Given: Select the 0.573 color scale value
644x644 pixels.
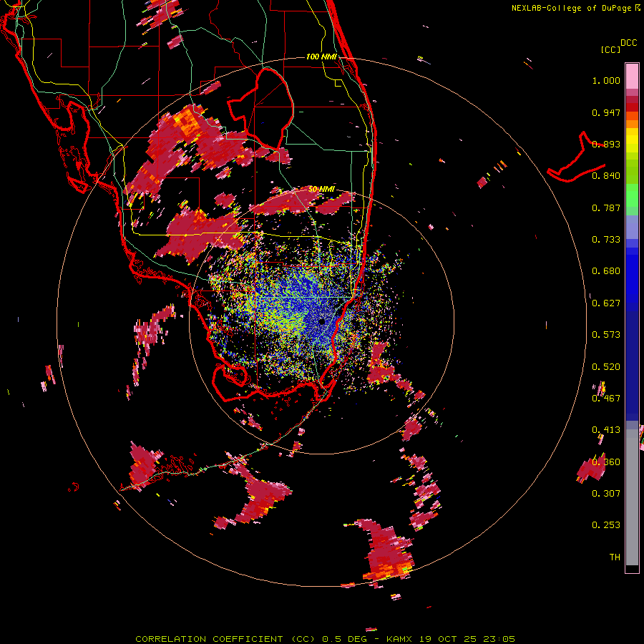Looking at the screenshot, I should 606,335.
